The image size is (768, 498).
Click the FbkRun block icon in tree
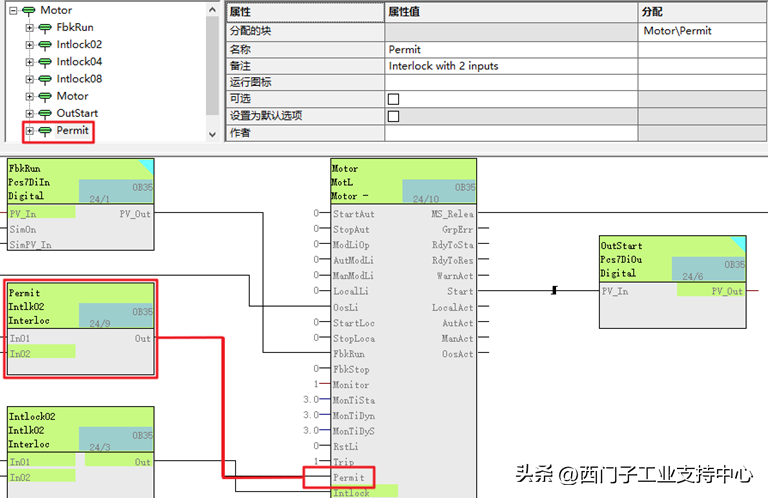(45, 28)
